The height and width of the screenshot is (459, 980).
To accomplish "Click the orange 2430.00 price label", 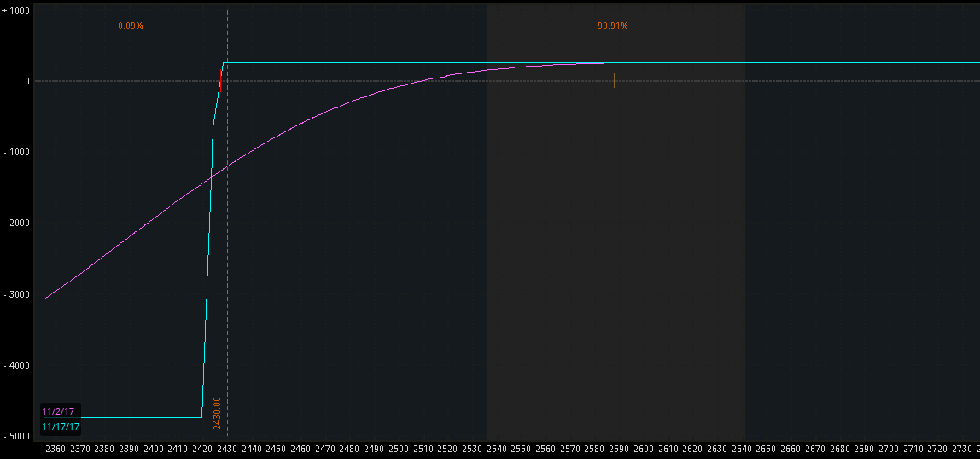I will pos(217,413).
